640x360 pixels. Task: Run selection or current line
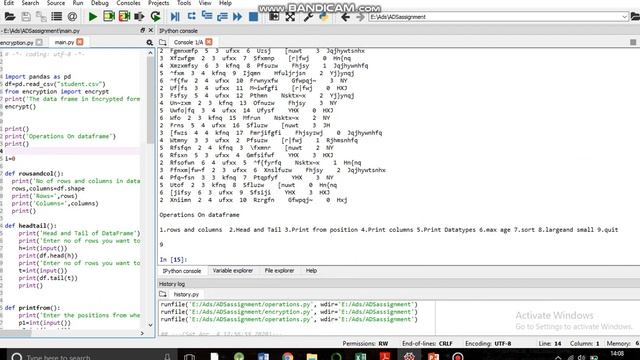pyautogui.click(x=140, y=17)
